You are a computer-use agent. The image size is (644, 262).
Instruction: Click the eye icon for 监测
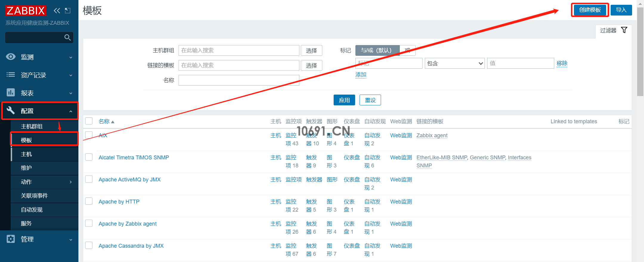(x=11, y=57)
